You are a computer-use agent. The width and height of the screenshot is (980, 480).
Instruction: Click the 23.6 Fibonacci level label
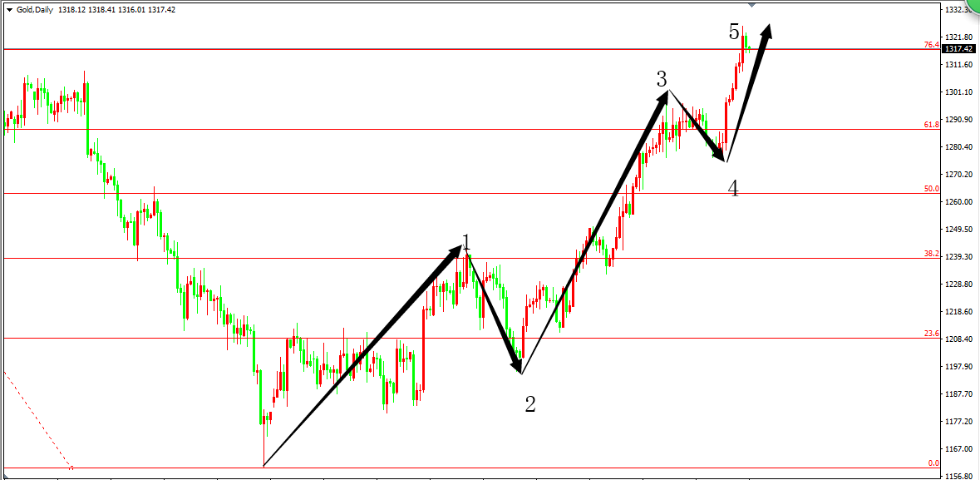(931, 334)
